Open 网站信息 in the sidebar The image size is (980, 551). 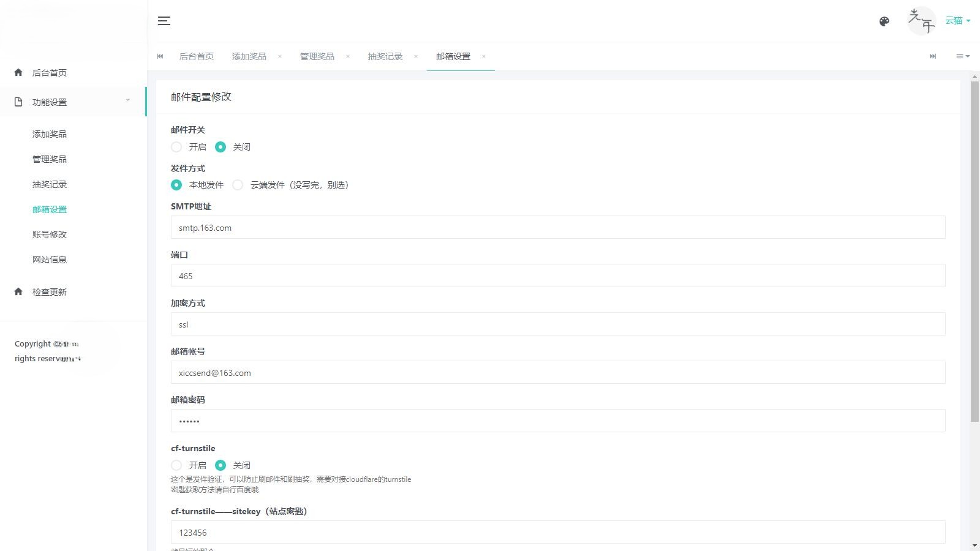tap(50, 260)
